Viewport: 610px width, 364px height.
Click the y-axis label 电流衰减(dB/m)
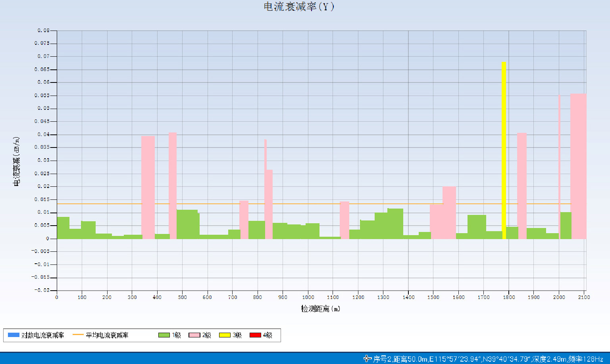[16, 161]
